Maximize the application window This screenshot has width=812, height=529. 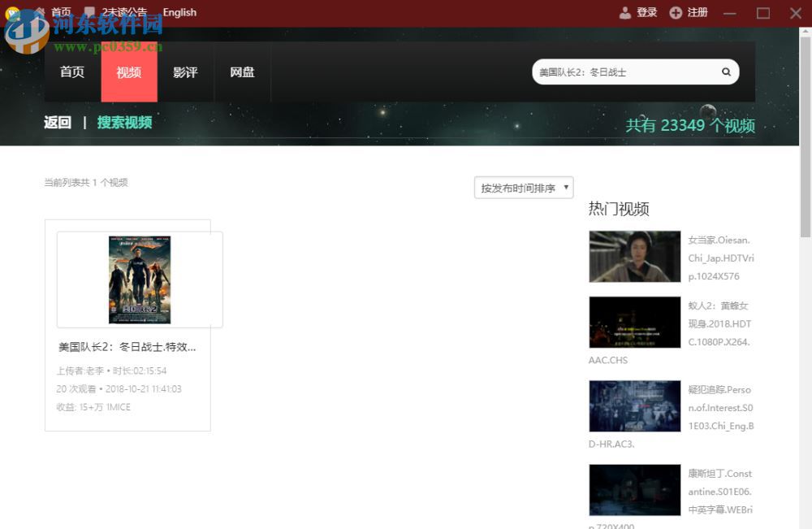pos(762,13)
